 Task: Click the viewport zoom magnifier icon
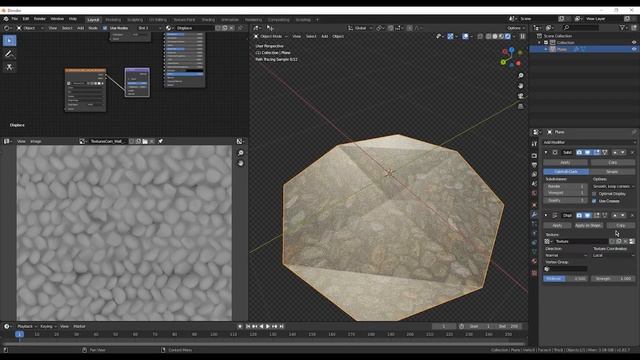coord(520,76)
